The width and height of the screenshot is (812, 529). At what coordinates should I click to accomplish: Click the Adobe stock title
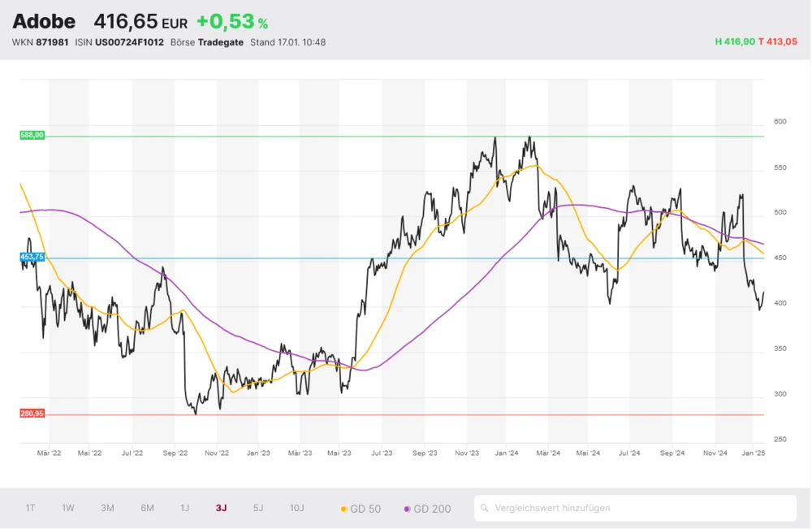coord(44,21)
